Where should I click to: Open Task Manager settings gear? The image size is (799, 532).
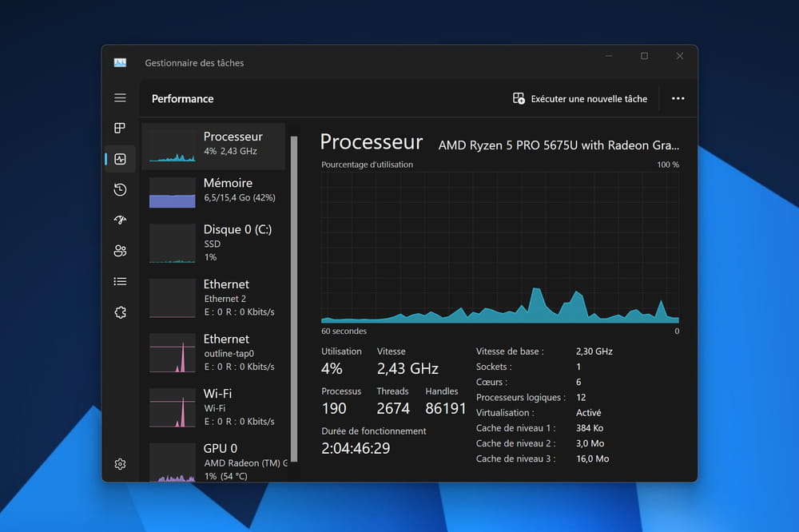(x=120, y=464)
